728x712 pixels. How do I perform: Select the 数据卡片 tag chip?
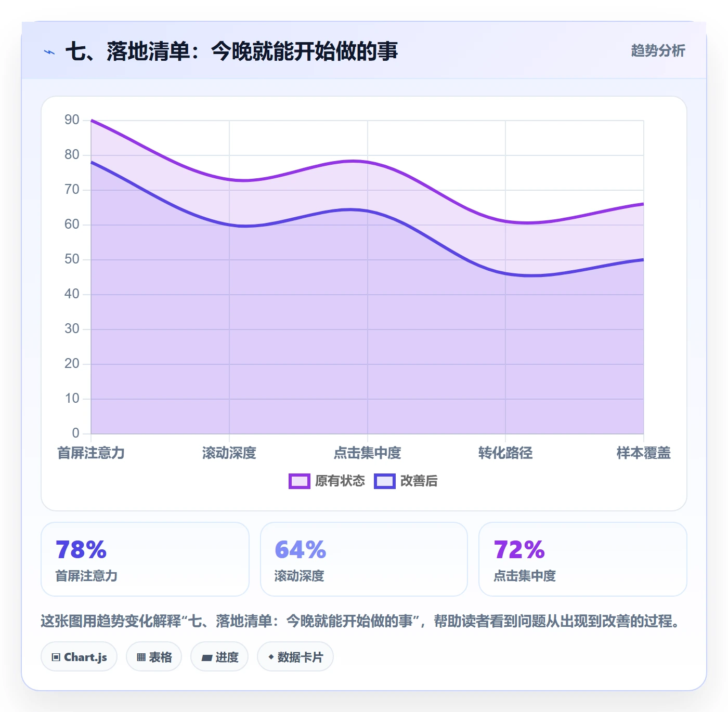pos(295,657)
